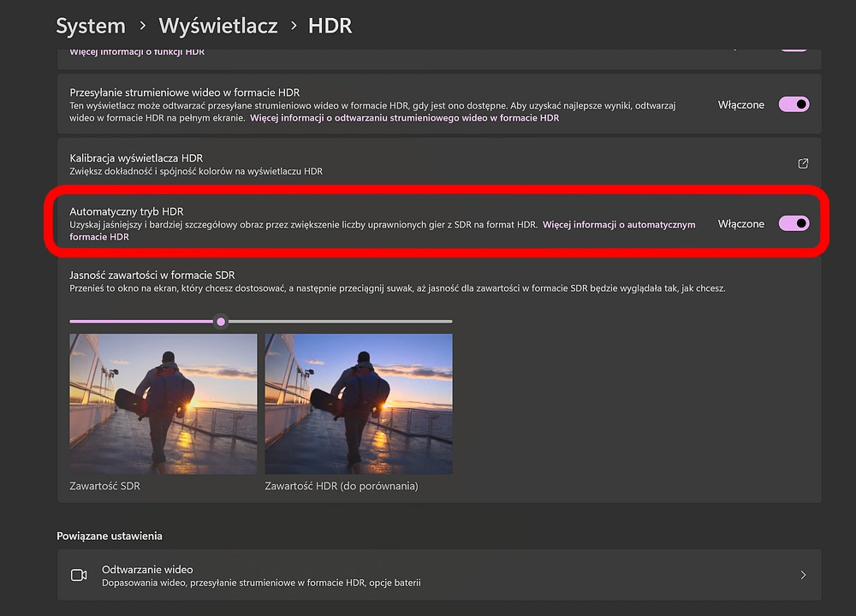Go back to System in the breadcrumb
This screenshot has height=616, width=856.
coord(91,26)
